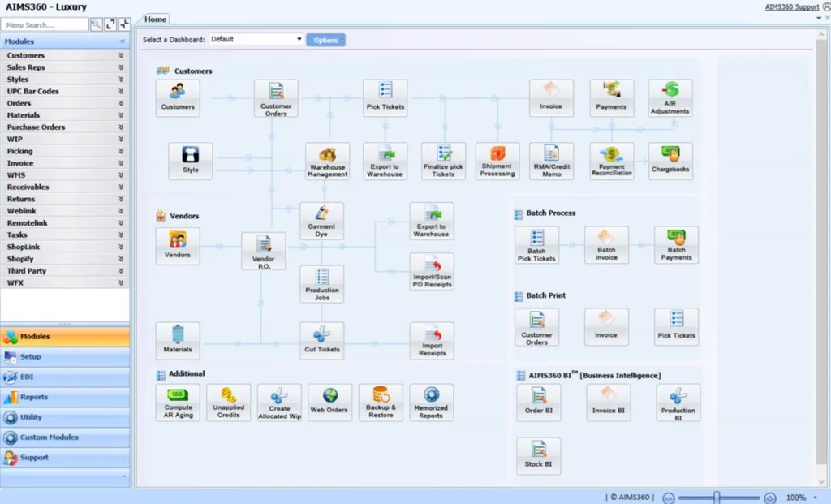Click the zoom level slider handle
Screen dimensions: 831x504
tap(717, 498)
